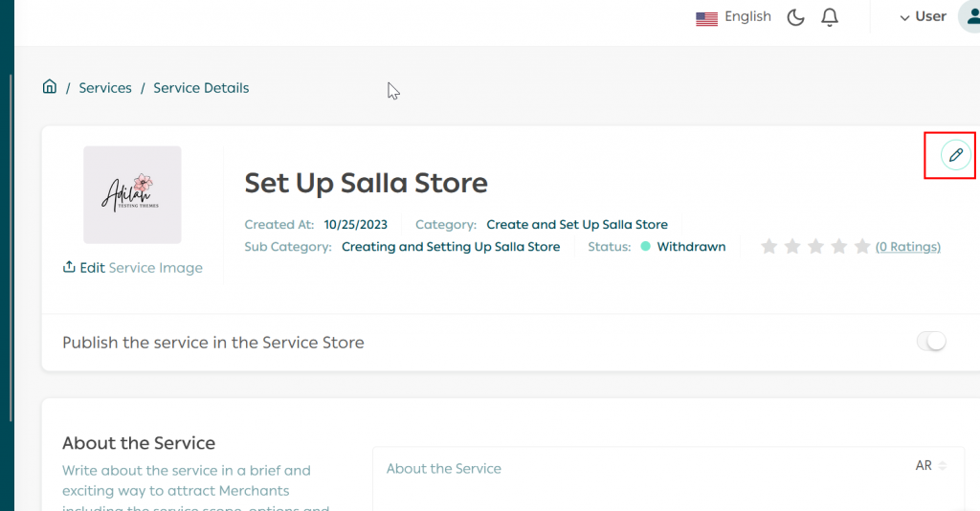Click the Create and Set Up Salla Store category
The image size is (980, 511).
tap(577, 225)
